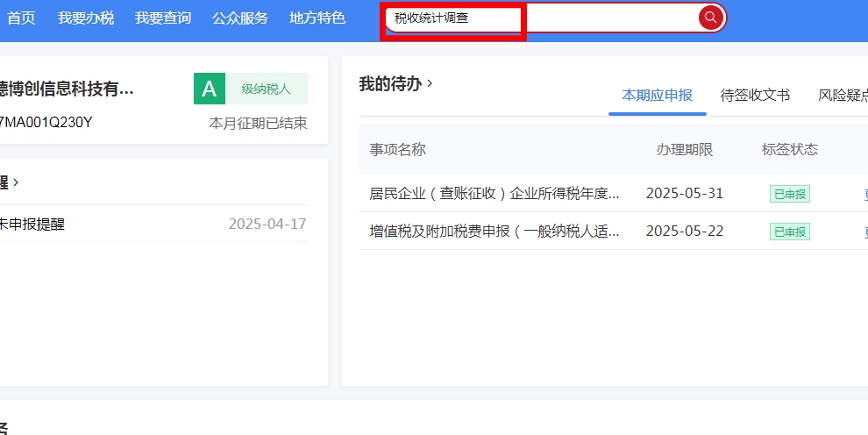Click the taxpayer ID ending MA001Q230Y
868x435 pixels.
click(x=46, y=122)
